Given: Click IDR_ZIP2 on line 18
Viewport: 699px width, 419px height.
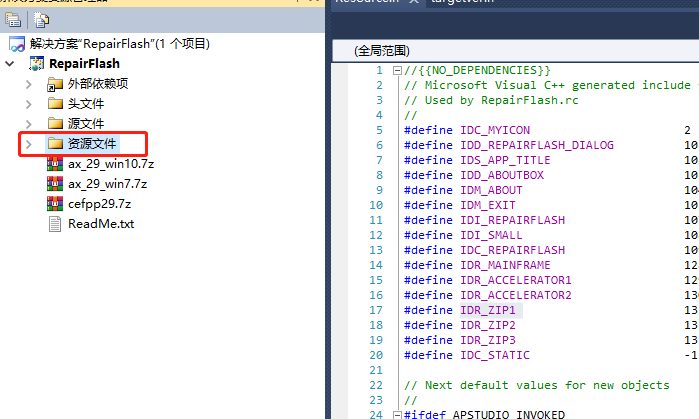Looking at the screenshot, I should [488, 325].
